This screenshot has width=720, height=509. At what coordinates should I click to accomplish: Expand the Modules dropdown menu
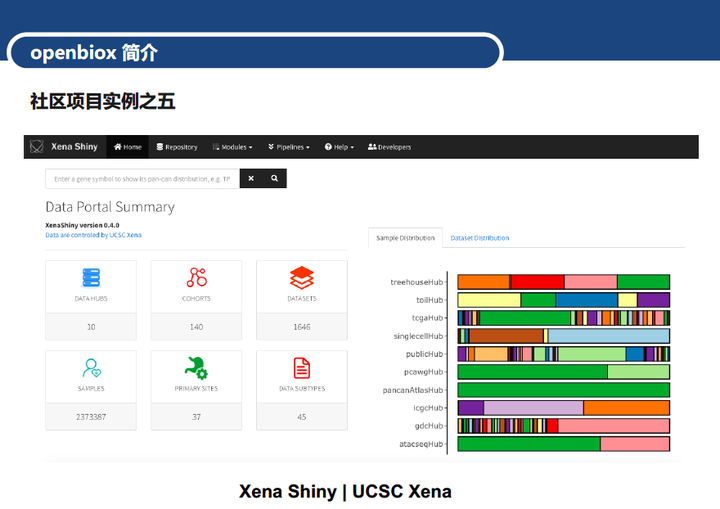[232, 147]
